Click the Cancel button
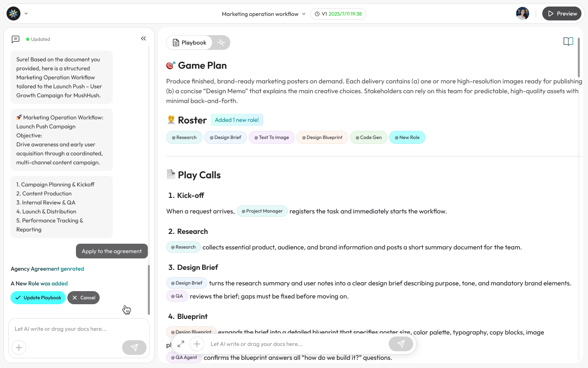 83,298
